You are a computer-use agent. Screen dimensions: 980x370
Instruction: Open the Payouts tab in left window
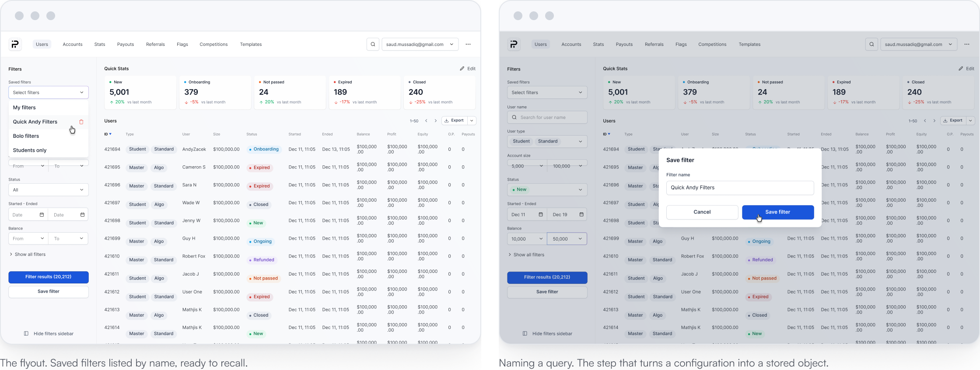(126, 44)
